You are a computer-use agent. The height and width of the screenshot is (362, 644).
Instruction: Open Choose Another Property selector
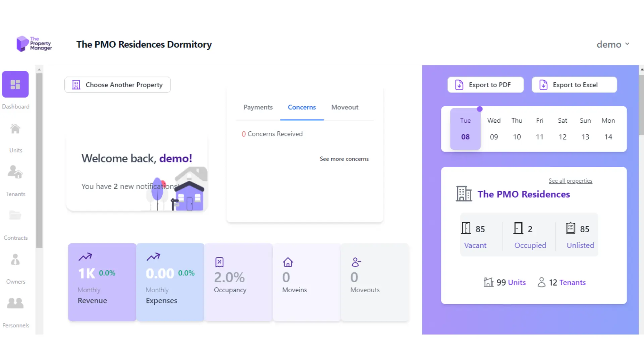click(x=117, y=84)
